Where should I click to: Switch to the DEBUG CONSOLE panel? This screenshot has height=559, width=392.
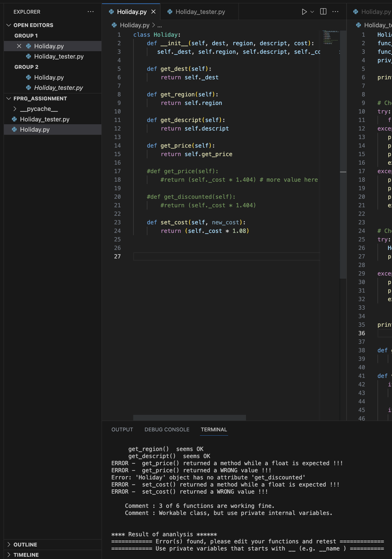(167, 429)
